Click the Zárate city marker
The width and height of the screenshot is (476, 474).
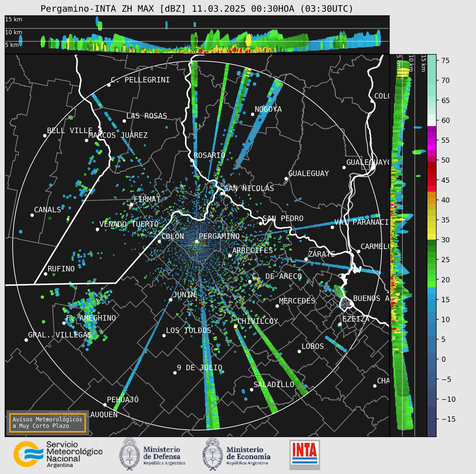point(306,259)
